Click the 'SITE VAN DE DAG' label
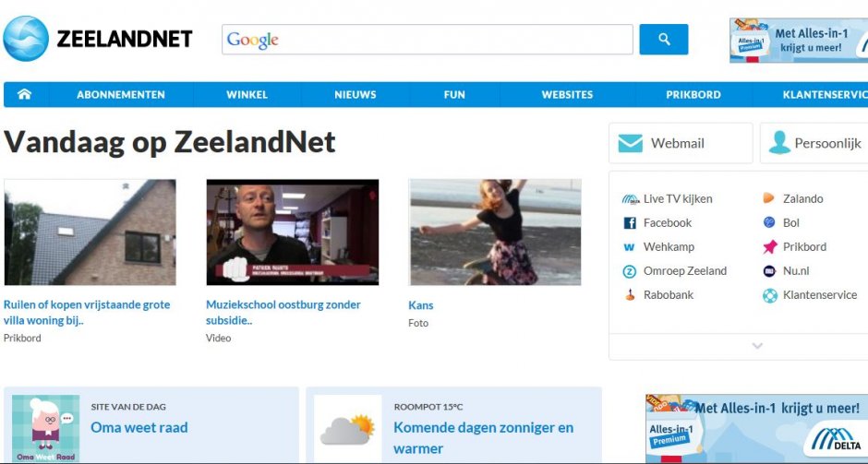Image resolution: width=868 pixels, height=464 pixels. coord(128,407)
